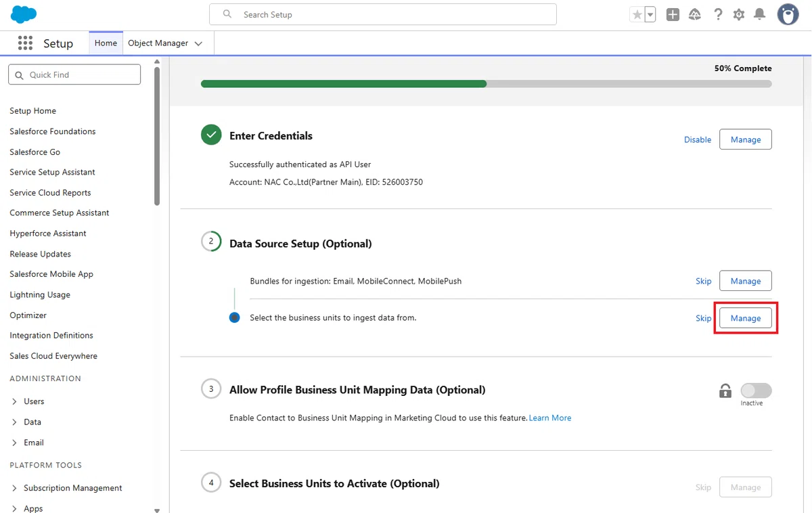Click the green checkmark beside Enter Credentials
Image resolution: width=812 pixels, height=513 pixels.
[x=211, y=135]
